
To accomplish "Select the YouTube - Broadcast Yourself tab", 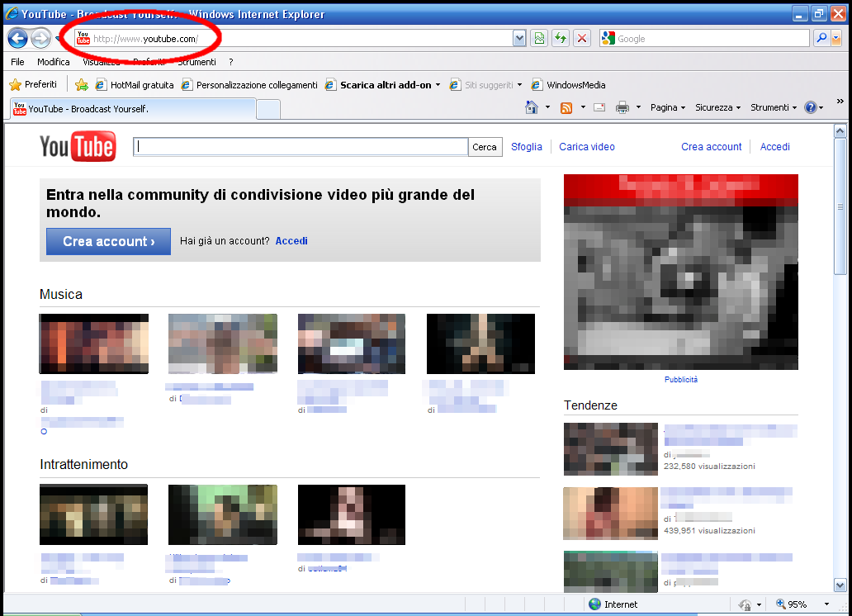I will click(x=134, y=109).
